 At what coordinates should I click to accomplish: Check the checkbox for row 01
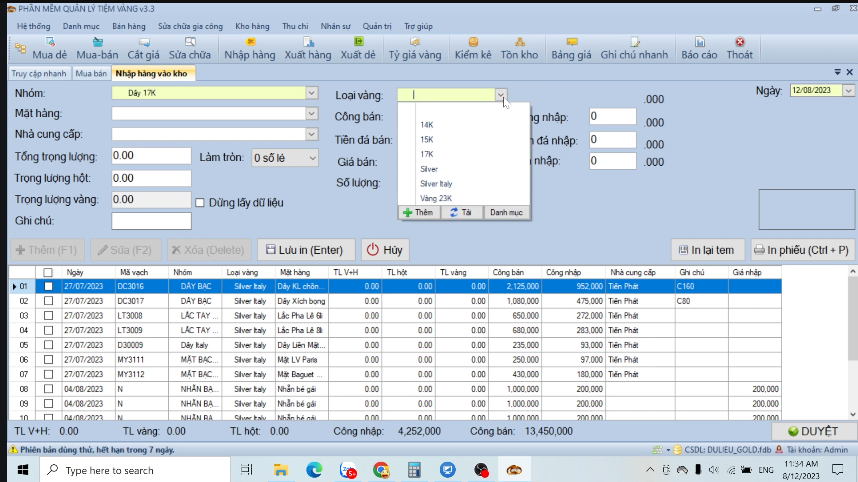tap(48, 286)
